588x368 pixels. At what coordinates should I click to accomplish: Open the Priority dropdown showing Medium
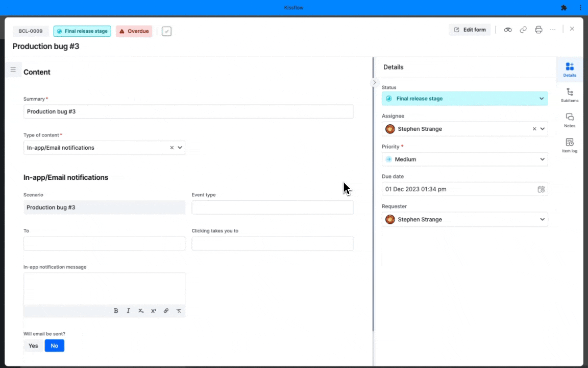click(x=464, y=159)
